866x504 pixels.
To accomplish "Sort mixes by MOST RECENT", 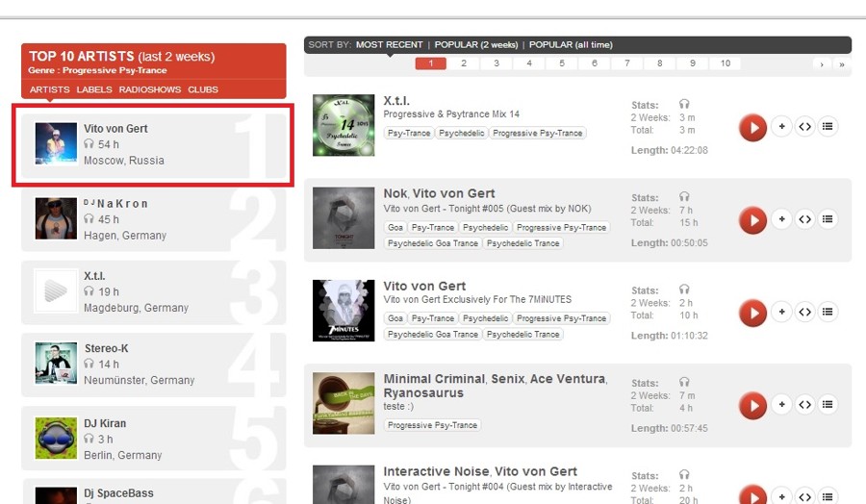I will 390,44.
